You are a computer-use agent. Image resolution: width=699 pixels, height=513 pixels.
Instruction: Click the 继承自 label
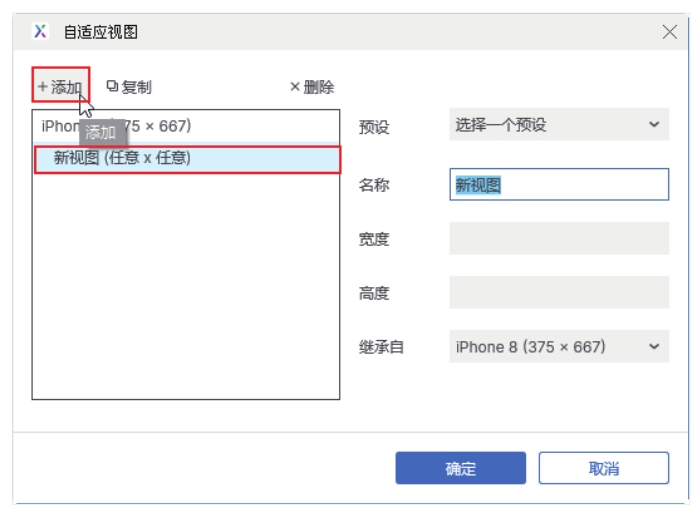coord(381,347)
